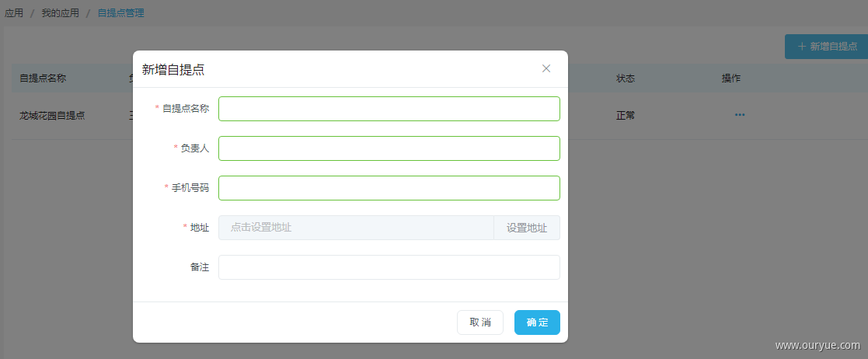Viewport: 868px width, 359px height.
Task: Confirm with the 确定 button
Action: coord(537,322)
